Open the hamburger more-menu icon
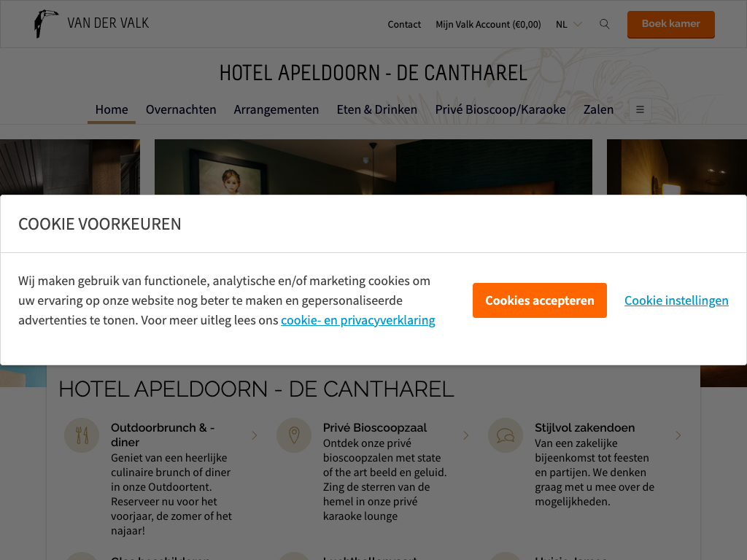Viewport: 747px width, 560px height. pos(640,109)
